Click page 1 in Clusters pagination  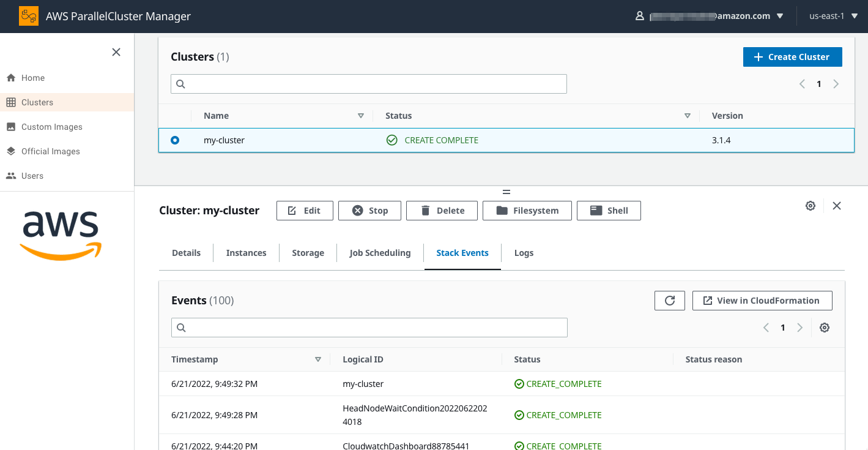click(x=819, y=84)
